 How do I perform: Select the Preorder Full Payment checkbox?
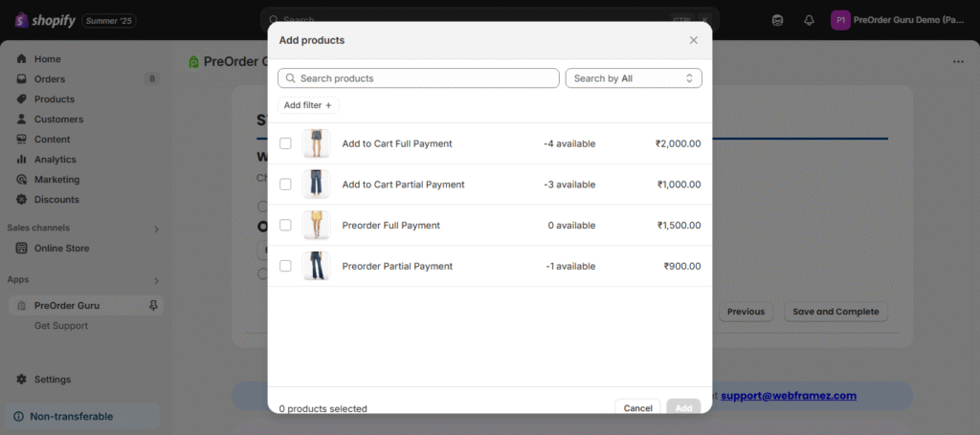(x=285, y=226)
